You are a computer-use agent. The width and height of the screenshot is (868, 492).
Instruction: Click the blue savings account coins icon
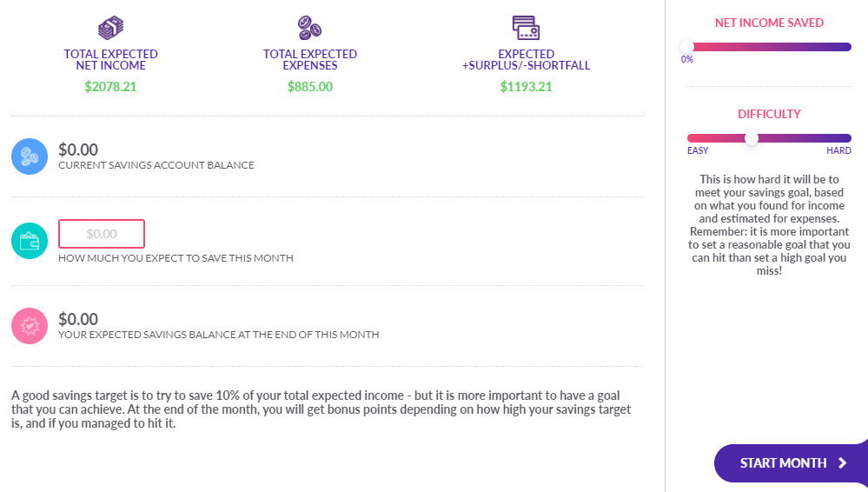point(30,156)
